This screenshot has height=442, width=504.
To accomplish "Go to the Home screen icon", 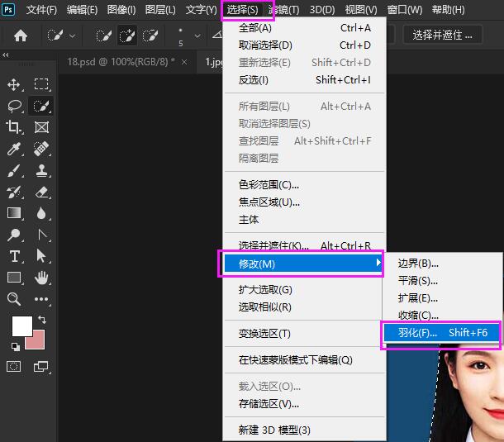I will click(x=21, y=36).
